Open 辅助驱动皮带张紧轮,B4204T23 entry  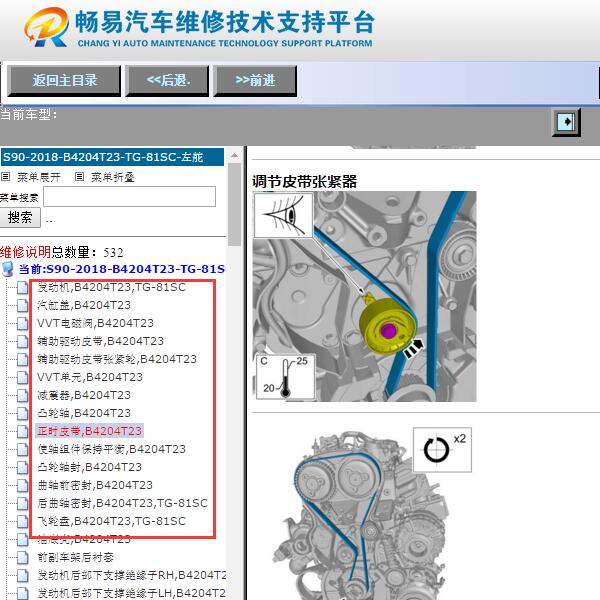[117, 359]
